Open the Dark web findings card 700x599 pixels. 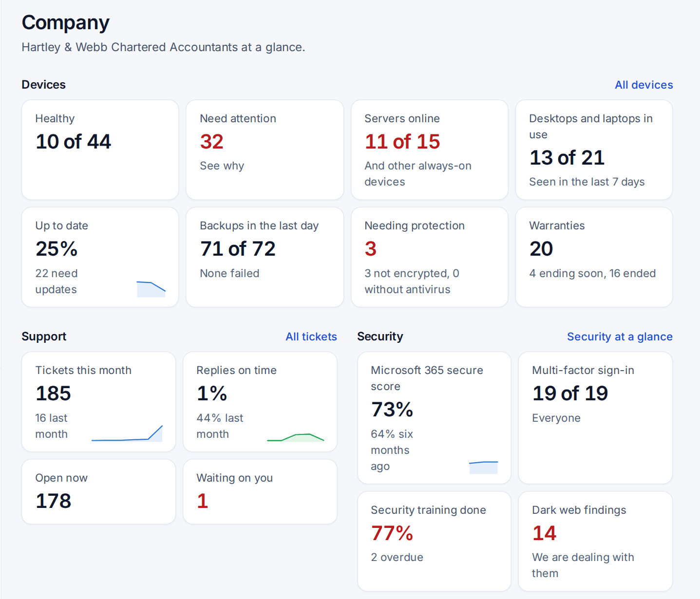click(x=595, y=542)
